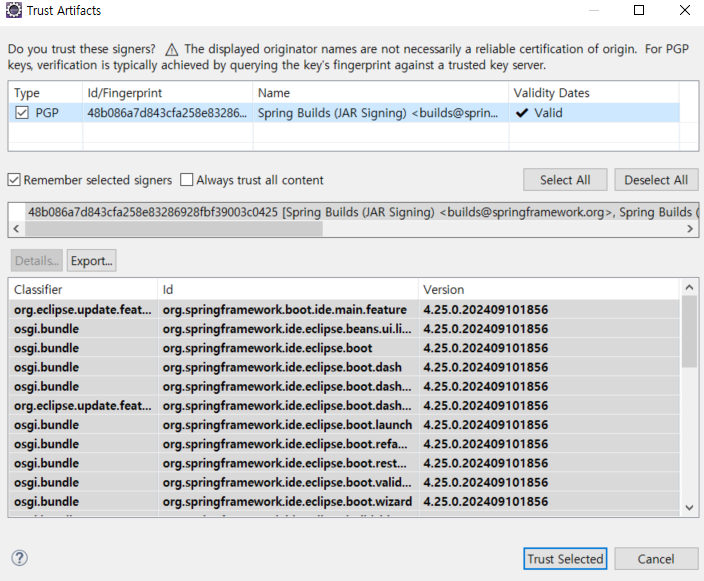Uncheck the PGP signer checkbox
The width and height of the screenshot is (704, 581).
click(x=22, y=113)
